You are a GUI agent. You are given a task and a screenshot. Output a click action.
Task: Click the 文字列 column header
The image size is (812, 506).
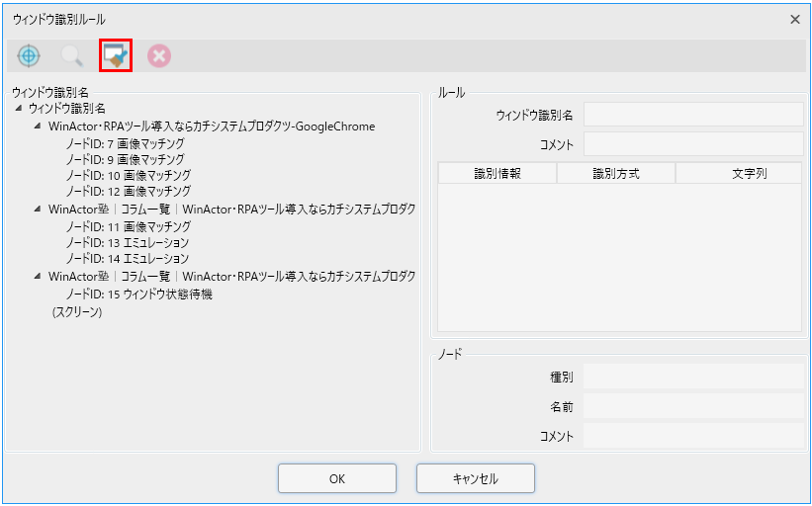tap(738, 174)
